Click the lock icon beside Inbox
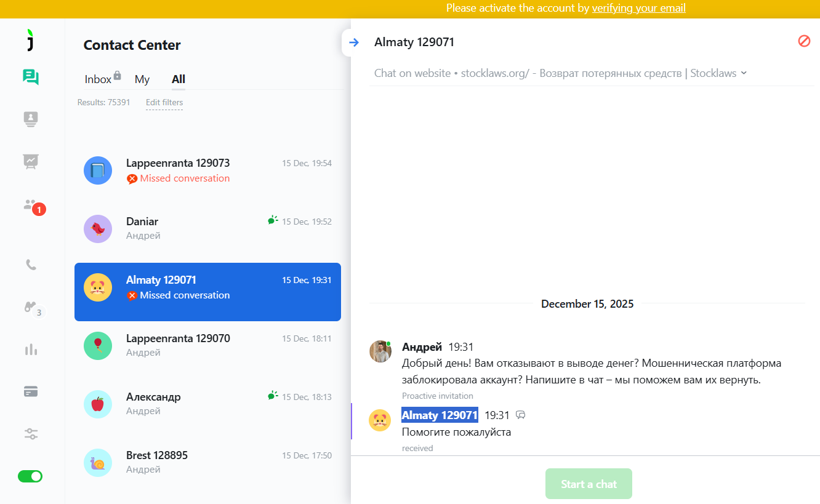The width and height of the screenshot is (820, 504). click(118, 76)
